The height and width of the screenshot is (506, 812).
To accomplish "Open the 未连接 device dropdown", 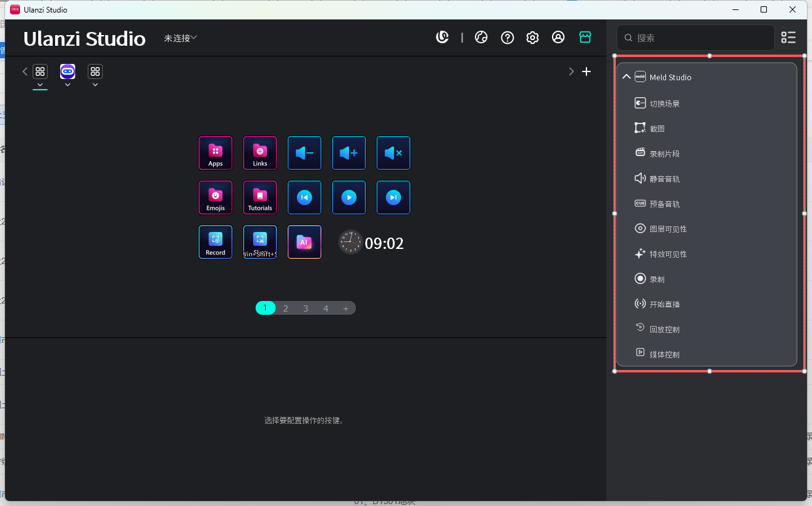I will click(x=180, y=38).
